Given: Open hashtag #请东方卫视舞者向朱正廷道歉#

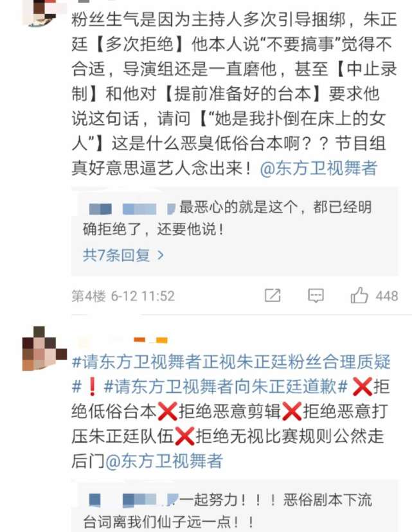Looking at the screenshot, I should [x=226, y=387].
